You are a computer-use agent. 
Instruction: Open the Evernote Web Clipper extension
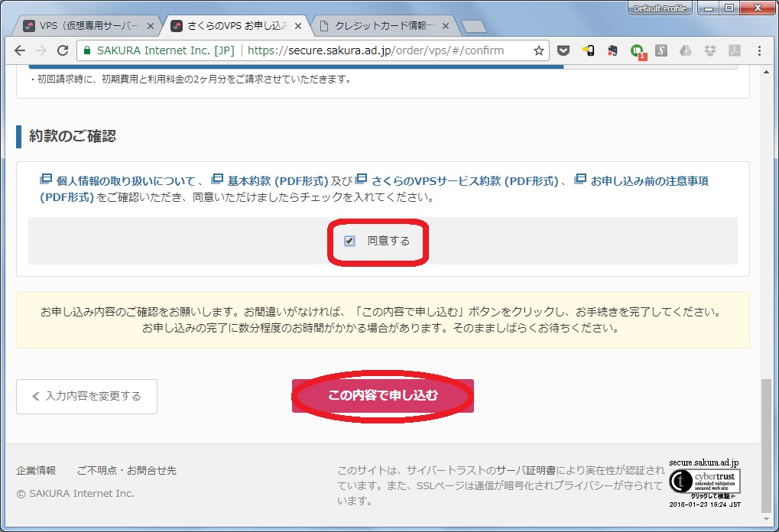[x=612, y=50]
